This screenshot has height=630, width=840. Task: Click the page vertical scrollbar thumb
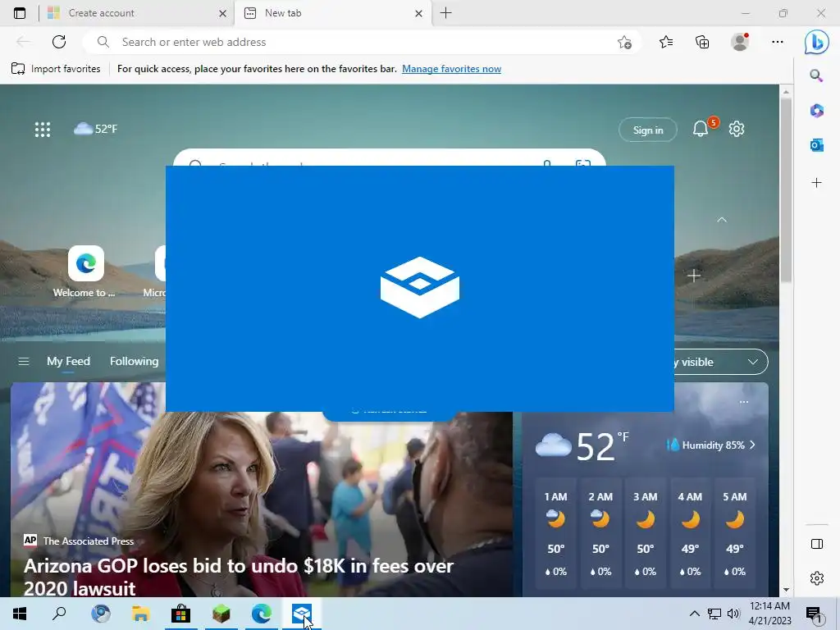[x=785, y=190]
